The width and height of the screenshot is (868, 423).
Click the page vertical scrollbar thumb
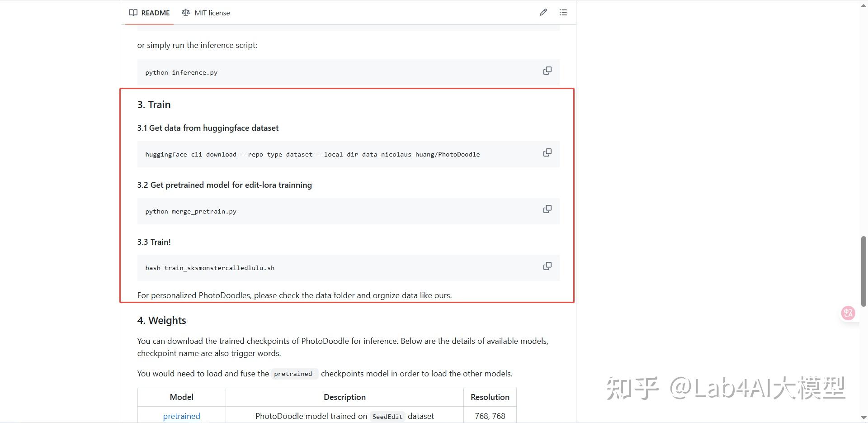point(863,271)
